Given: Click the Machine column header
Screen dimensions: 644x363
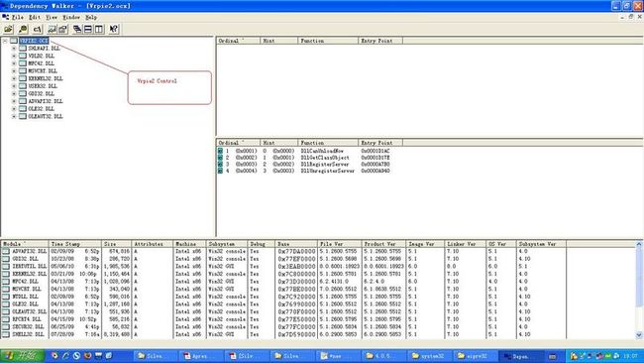Looking at the screenshot, I should [x=189, y=244].
